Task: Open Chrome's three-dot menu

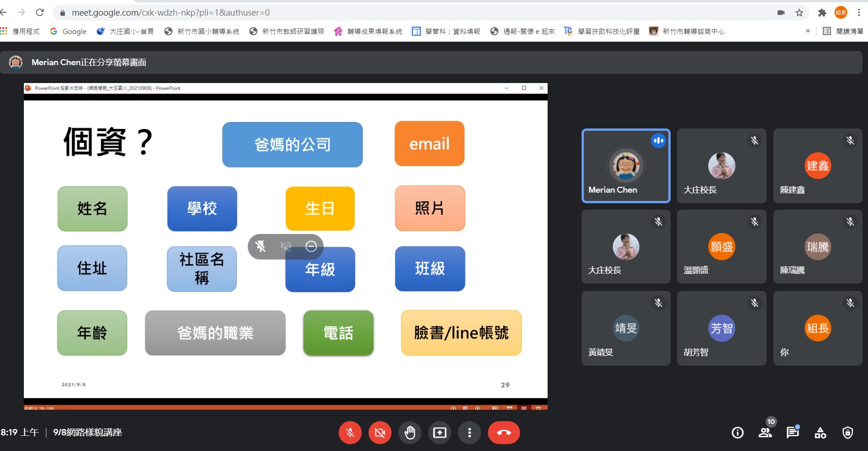Action: click(x=859, y=13)
